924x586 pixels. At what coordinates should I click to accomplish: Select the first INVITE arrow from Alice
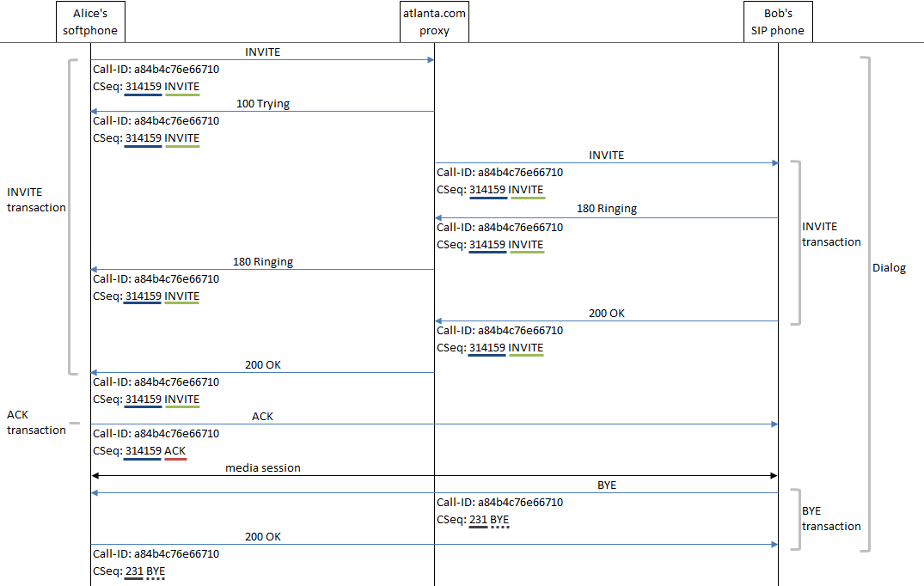[262, 59]
